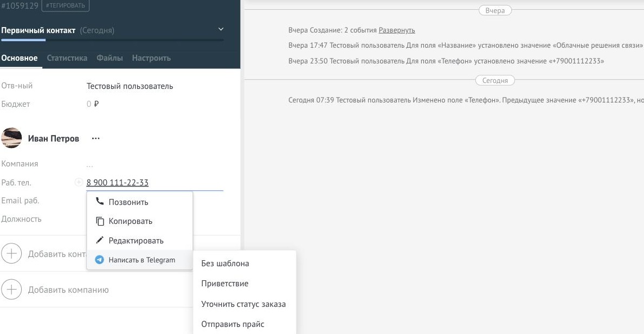644x334 pixels.
Task: Click the Развернуть link
Action: pos(397,30)
